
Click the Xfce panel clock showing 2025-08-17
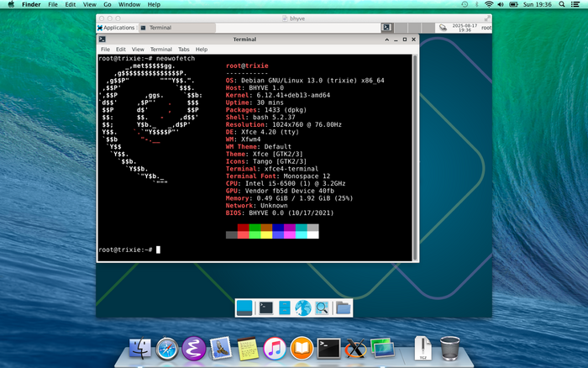pyautogui.click(x=465, y=28)
